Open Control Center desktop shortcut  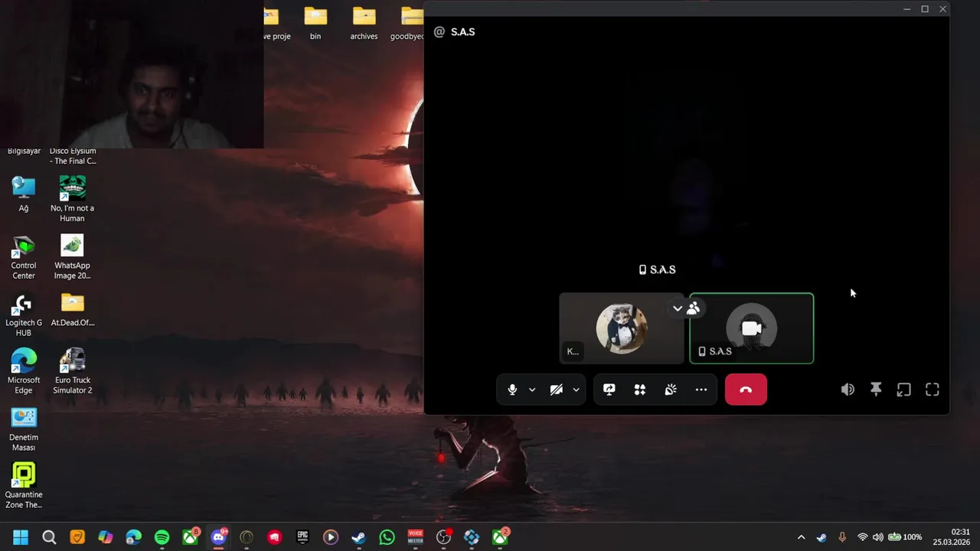[24, 256]
